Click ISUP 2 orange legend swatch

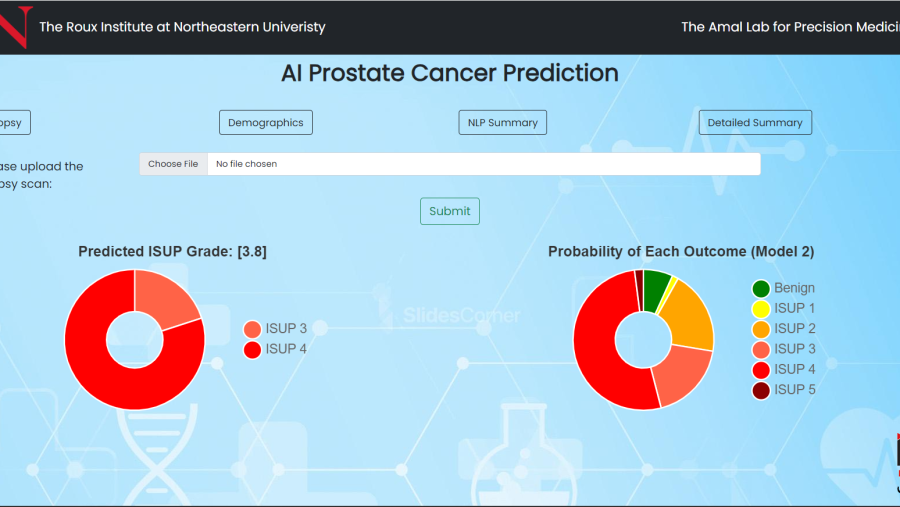761,329
